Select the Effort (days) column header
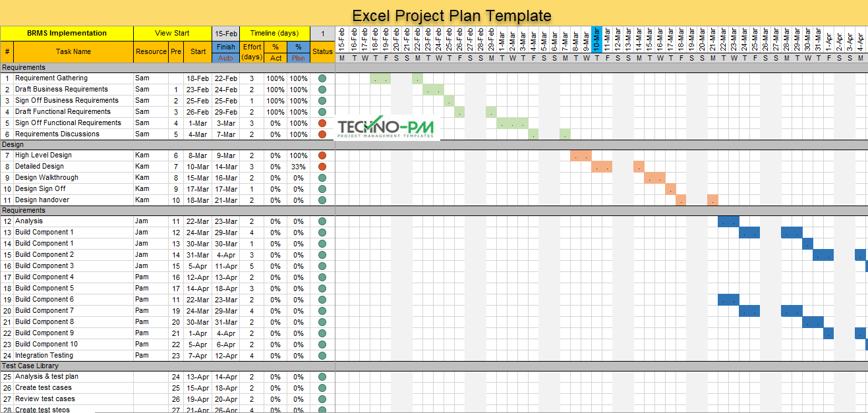 (x=252, y=52)
